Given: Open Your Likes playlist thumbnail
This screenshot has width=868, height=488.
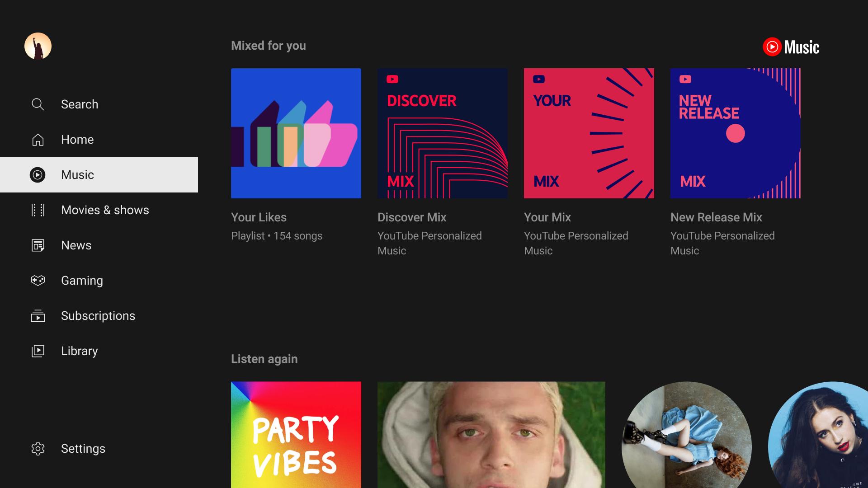Looking at the screenshot, I should (x=296, y=133).
